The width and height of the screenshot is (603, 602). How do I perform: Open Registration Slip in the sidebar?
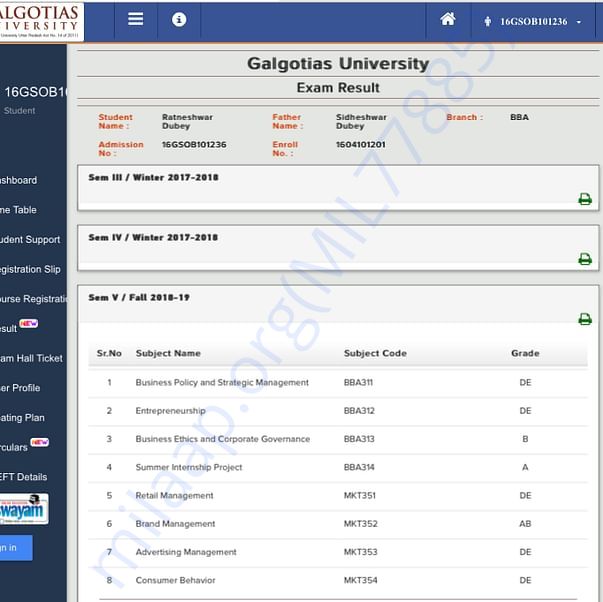(x=30, y=269)
